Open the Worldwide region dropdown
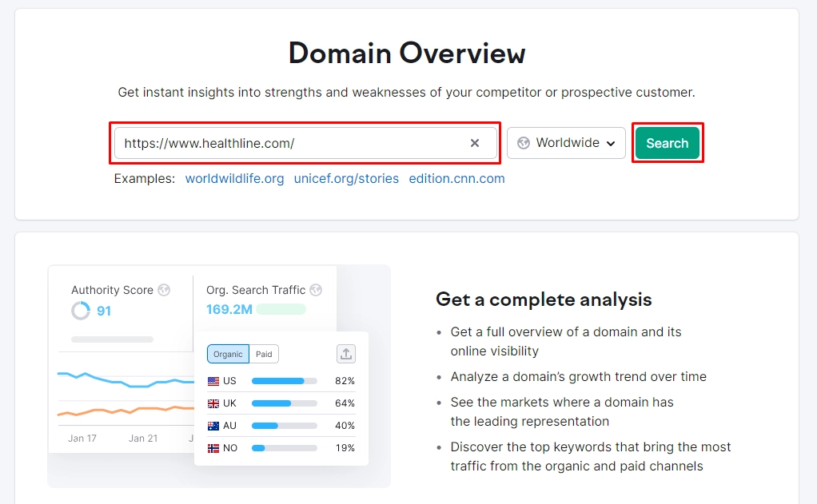Screen dimensions: 817x504 point(566,143)
